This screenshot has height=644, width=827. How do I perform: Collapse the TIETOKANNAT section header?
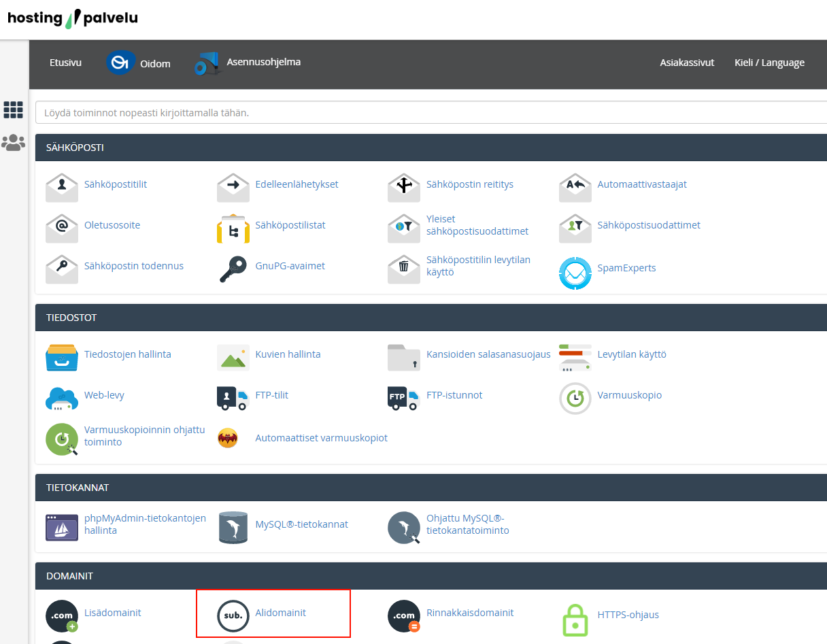[78, 488]
